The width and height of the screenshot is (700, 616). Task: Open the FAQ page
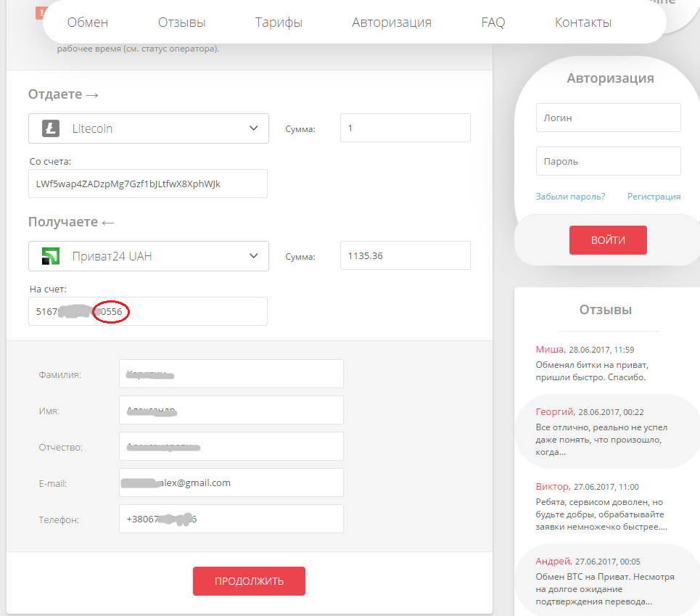pyautogui.click(x=493, y=22)
